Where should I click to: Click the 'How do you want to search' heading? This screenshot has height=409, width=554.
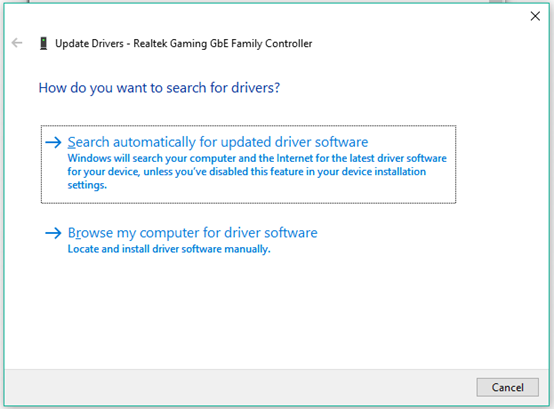point(159,88)
